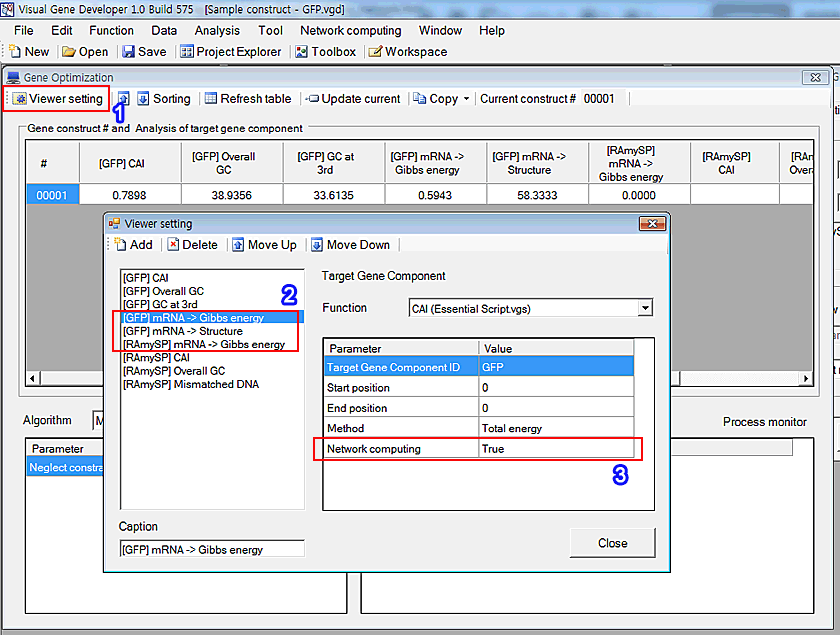Open the File menu
Viewport: 840px width, 635px height.
click(x=24, y=31)
